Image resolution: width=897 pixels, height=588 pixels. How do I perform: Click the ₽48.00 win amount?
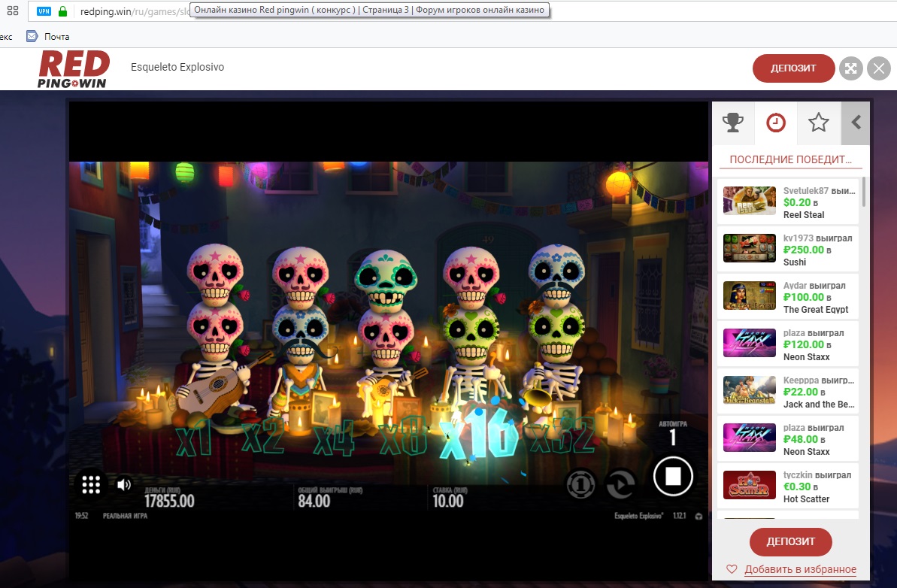800,440
